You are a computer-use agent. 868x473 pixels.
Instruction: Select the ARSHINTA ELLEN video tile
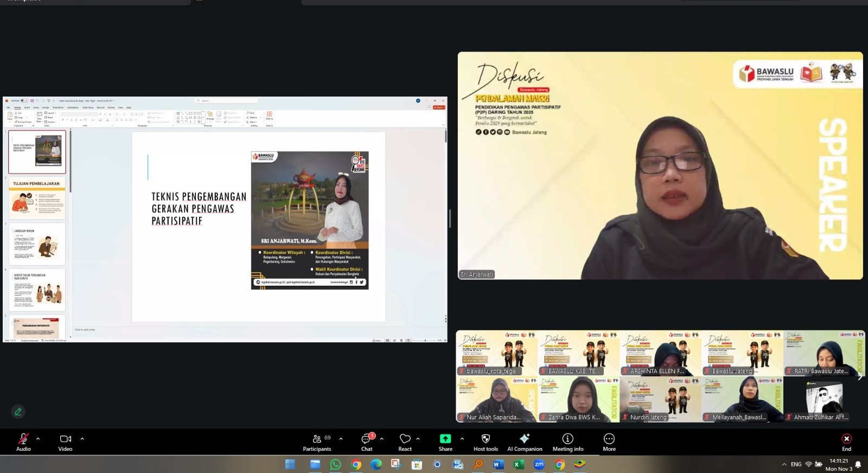tap(660, 354)
